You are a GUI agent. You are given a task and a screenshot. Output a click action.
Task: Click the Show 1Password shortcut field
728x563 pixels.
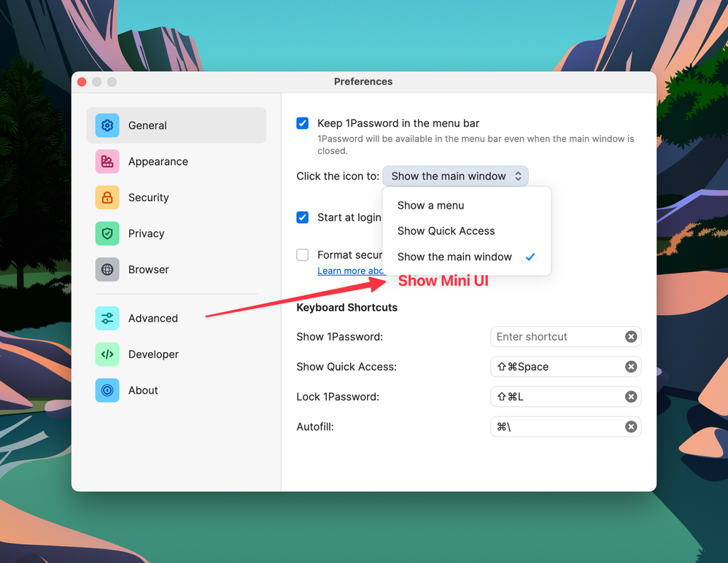[556, 337]
